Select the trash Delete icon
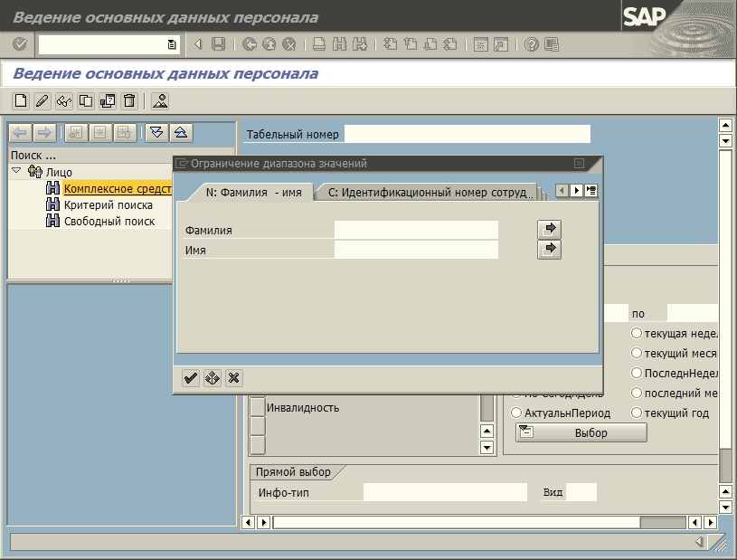This screenshot has height=560, width=737. [128, 101]
